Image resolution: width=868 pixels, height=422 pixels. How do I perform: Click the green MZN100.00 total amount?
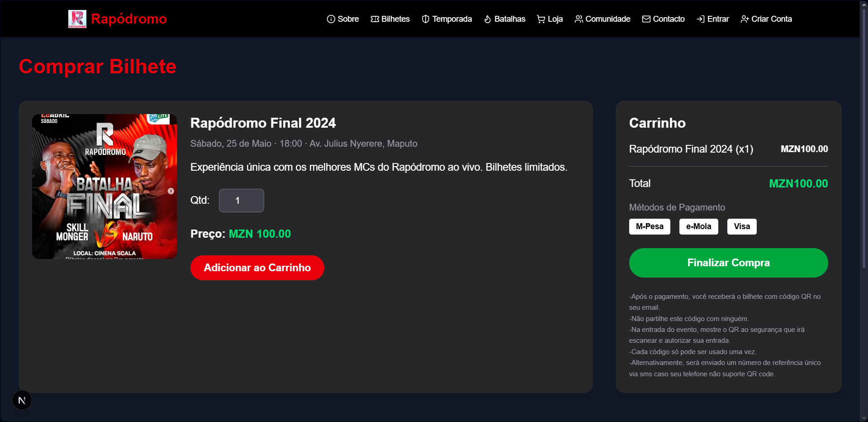point(798,183)
